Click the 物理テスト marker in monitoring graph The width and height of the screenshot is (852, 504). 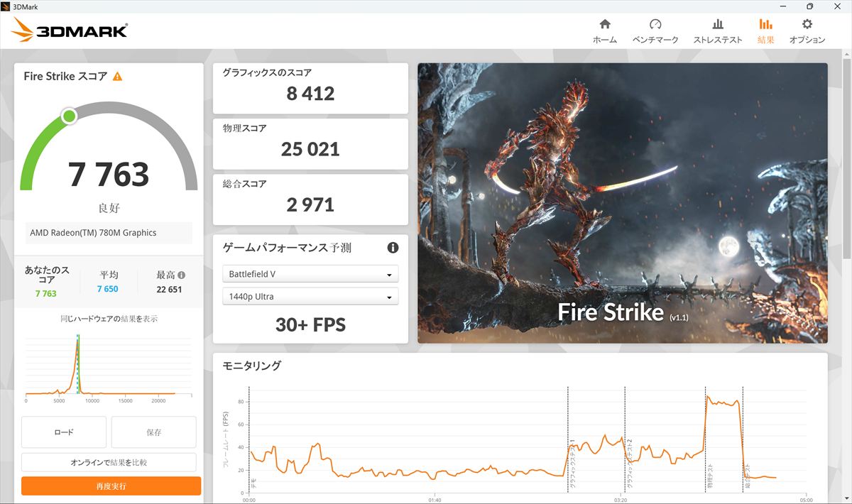click(x=709, y=476)
